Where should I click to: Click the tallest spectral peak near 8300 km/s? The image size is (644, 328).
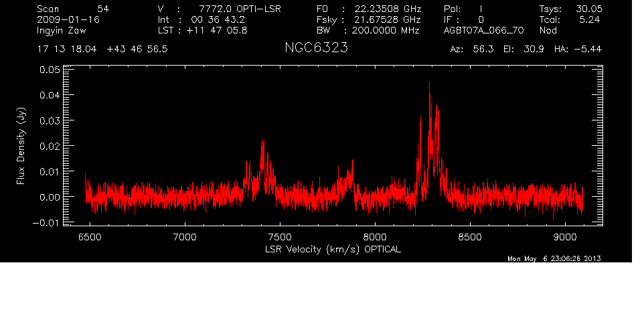[429, 84]
